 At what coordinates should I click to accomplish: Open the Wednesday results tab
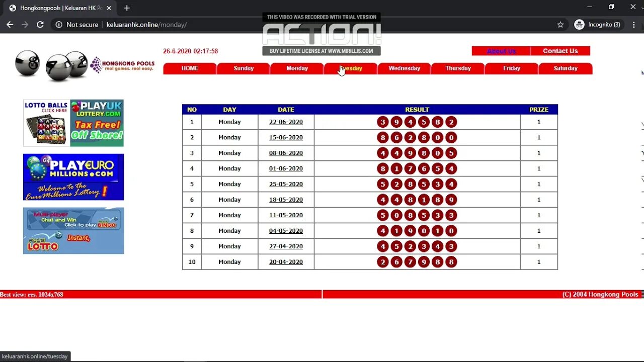click(405, 68)
